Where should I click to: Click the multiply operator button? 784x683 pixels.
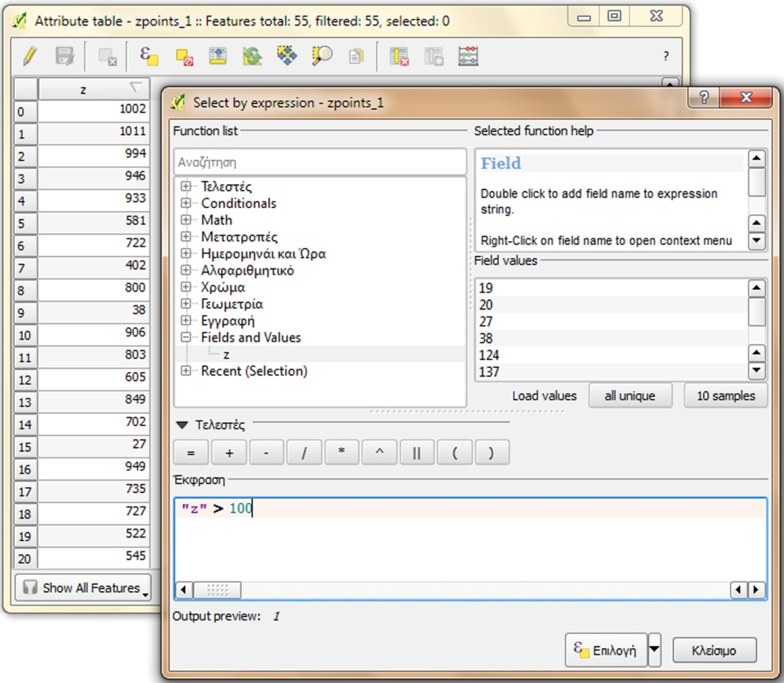(341, 453)
